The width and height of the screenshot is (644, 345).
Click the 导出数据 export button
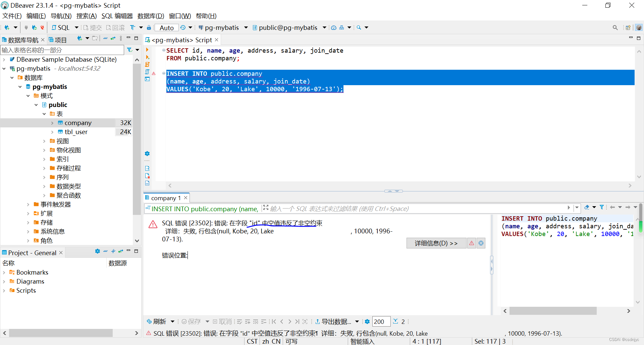[x=333, y=322]
